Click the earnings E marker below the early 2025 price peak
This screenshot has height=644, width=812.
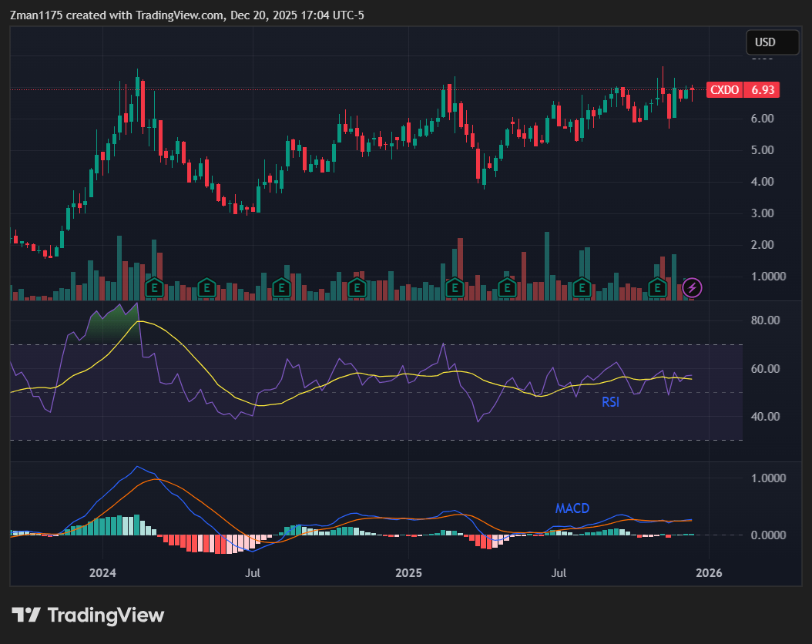[x=455, y=287]
